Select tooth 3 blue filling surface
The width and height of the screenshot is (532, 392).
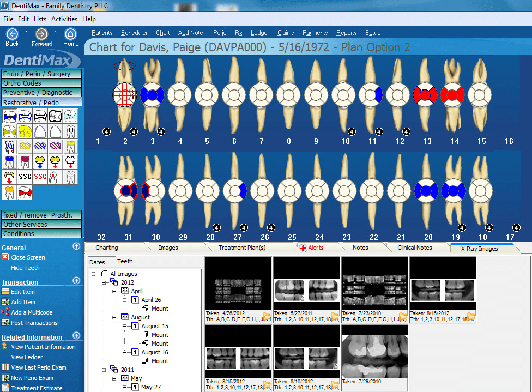coord(152,95)
